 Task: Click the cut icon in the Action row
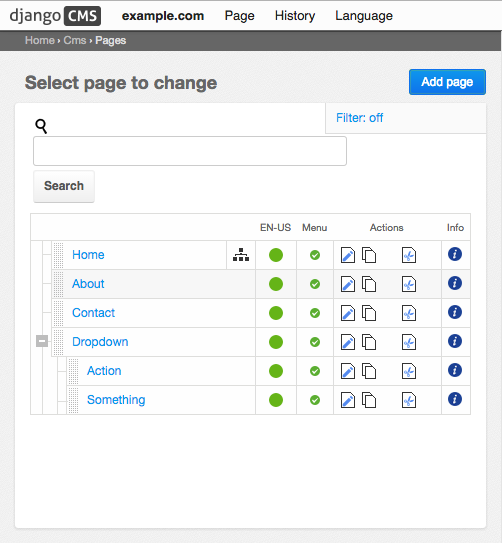coord(409,371)
